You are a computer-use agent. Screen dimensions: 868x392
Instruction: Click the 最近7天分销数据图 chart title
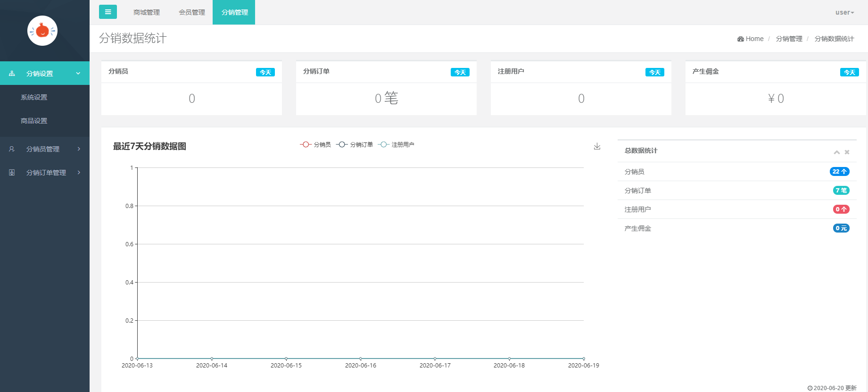[x=149, y=146]
